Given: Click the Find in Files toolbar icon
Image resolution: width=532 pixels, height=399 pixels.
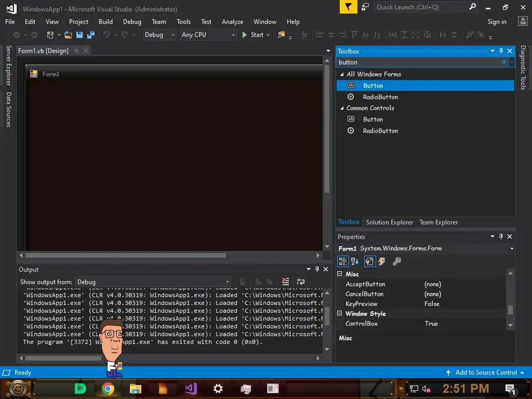Looking at the screenshot, I should pyautogui.click(x=281, y=35).
